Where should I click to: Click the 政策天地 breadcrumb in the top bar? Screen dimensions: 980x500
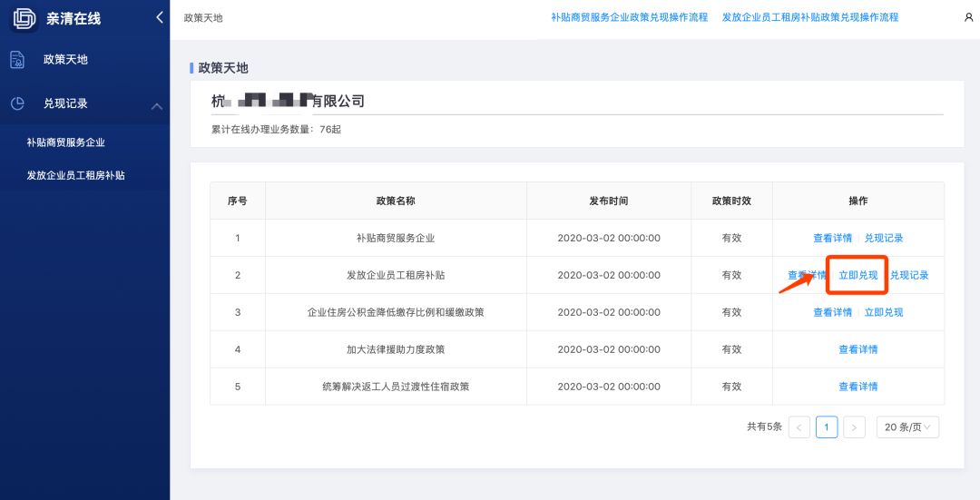click(203, 18)
